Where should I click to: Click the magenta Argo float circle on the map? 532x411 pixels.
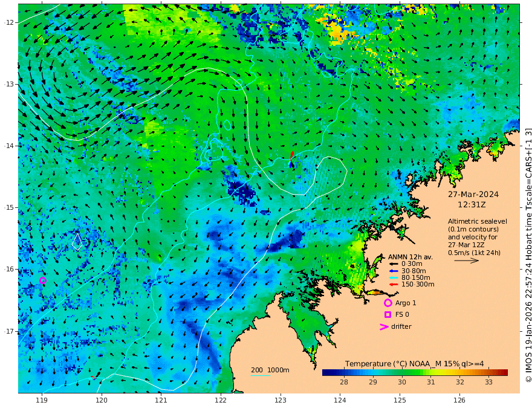coord(43,280)
